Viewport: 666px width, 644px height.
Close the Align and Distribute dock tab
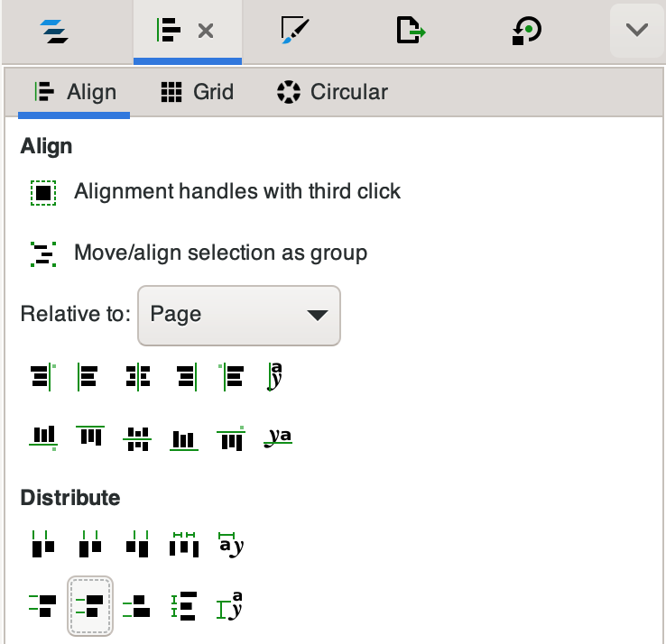click(x=206, y=31)
